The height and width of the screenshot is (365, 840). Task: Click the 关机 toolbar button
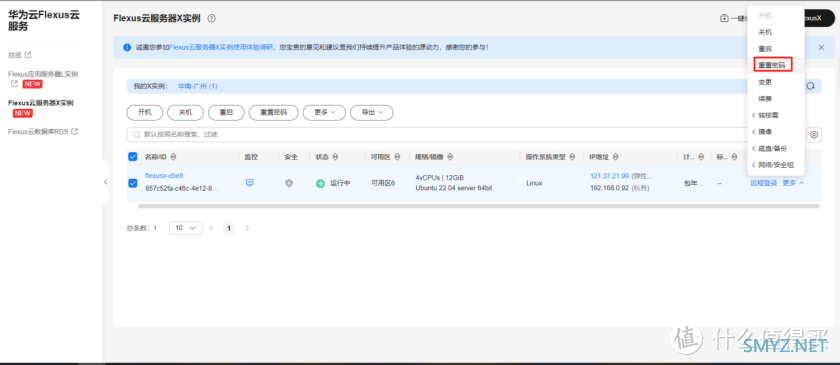click(x=185, y=113)
